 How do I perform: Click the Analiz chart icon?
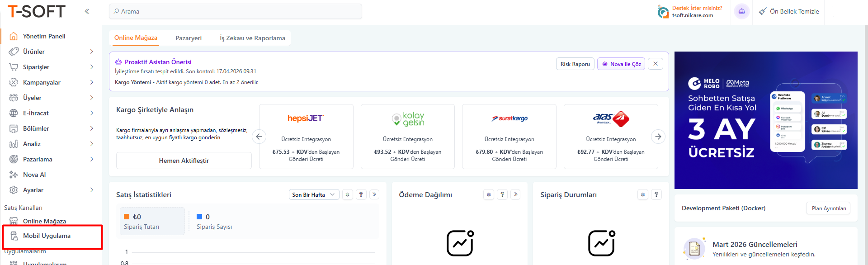[14, 144]
